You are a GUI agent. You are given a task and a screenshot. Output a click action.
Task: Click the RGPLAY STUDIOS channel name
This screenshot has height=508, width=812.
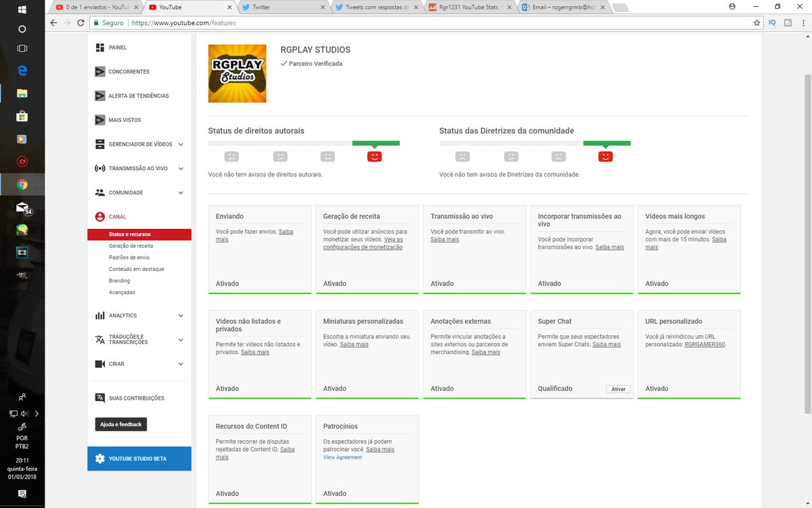(315, 50)
